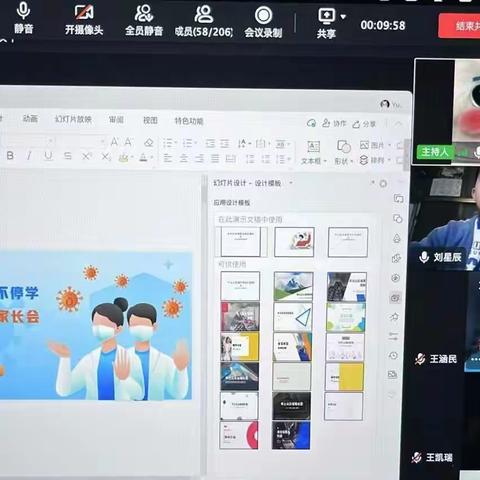This screenshot has width=480, height=480.
Task: Clear formatting with the eraser icon
Action: pyautogui.click(x=149, y=143)
